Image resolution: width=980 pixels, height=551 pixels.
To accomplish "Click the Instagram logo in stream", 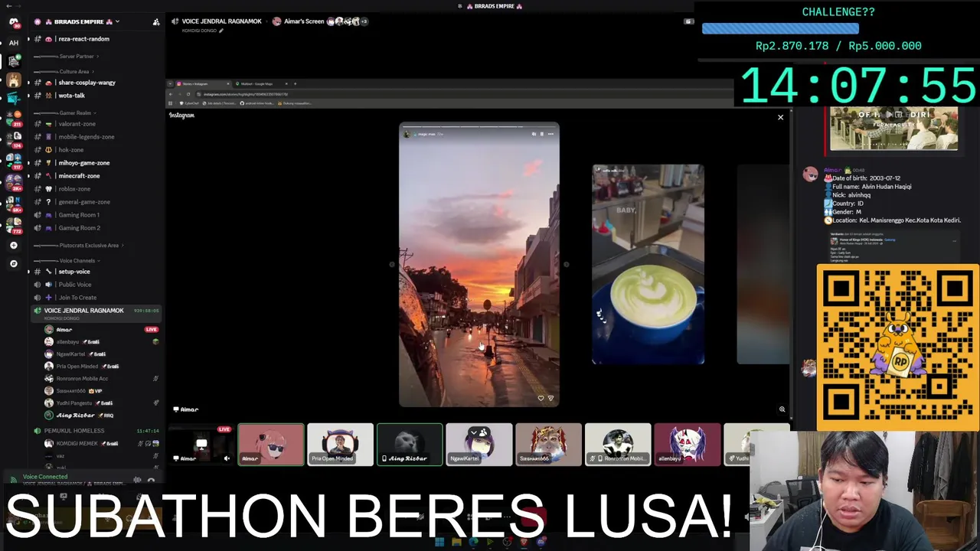I will [x=182, y=116].
